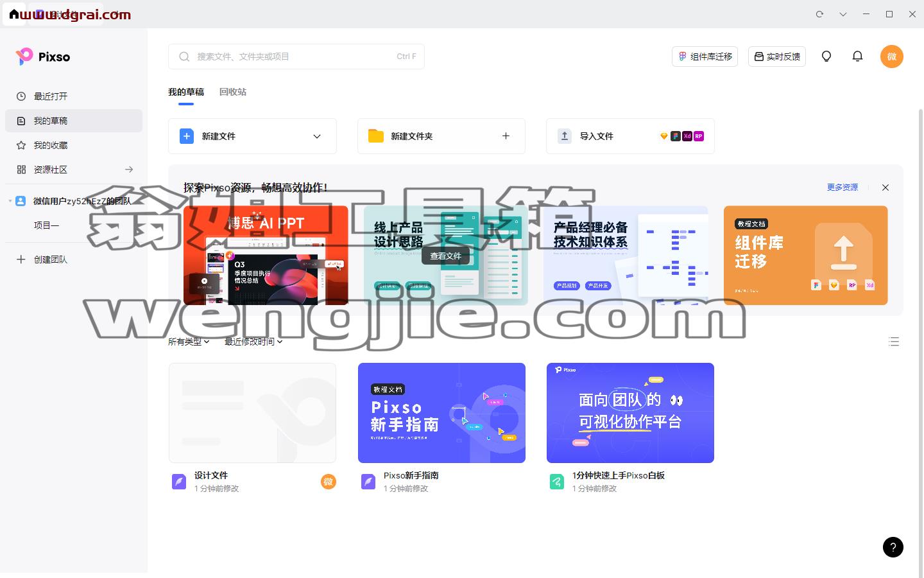Viewport: 924px width, 578px height.
Task: Click the title bar chevron dropdown
Action: tap(843, 14)
